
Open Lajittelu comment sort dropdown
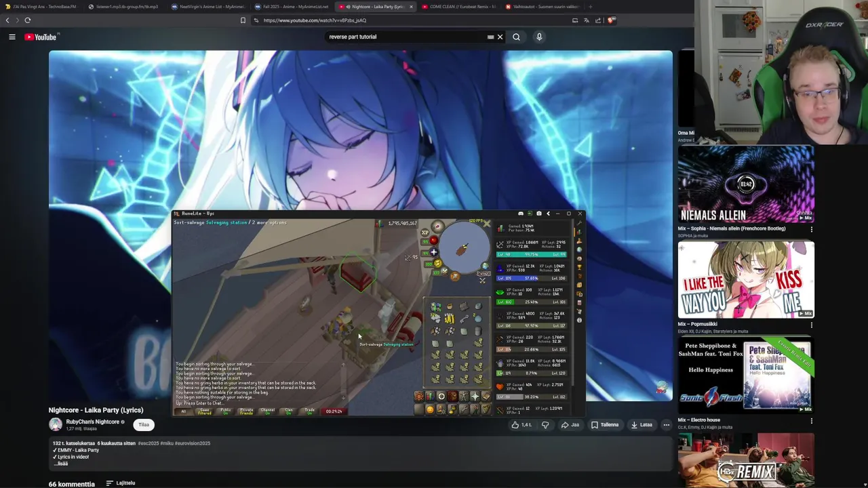[121, 483]
